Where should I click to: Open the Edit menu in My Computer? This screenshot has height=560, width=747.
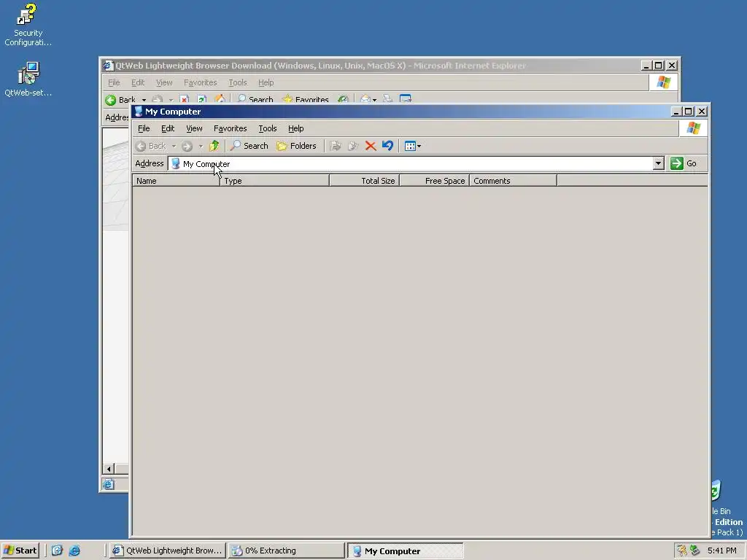point(168,128)
